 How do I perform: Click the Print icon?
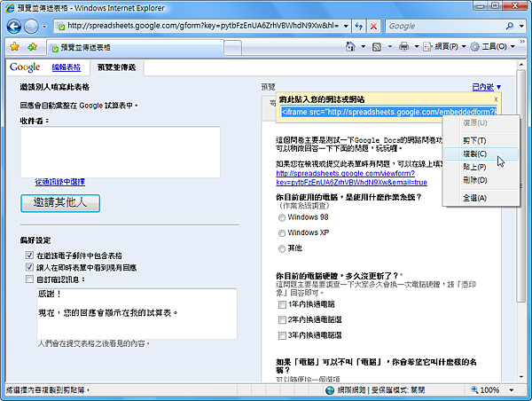pos(403,46)
